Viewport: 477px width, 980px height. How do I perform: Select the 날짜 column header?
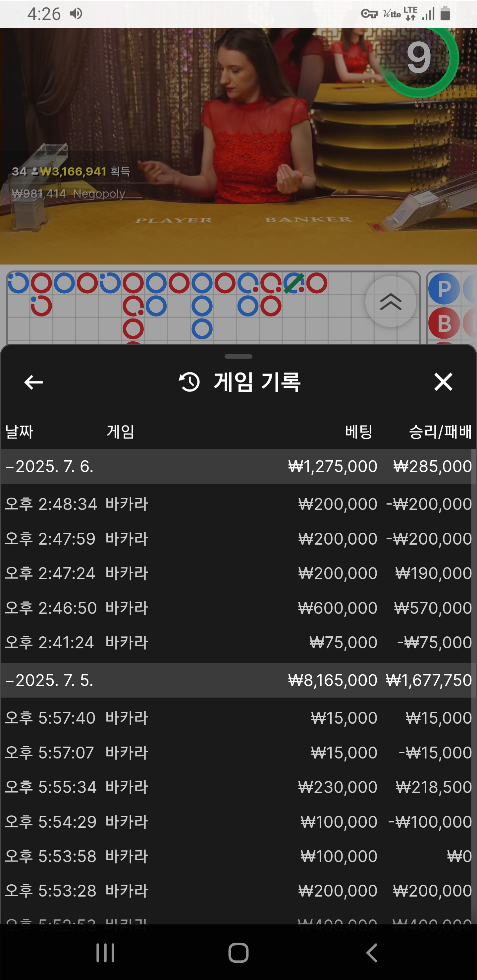click(x=19, y=432)
